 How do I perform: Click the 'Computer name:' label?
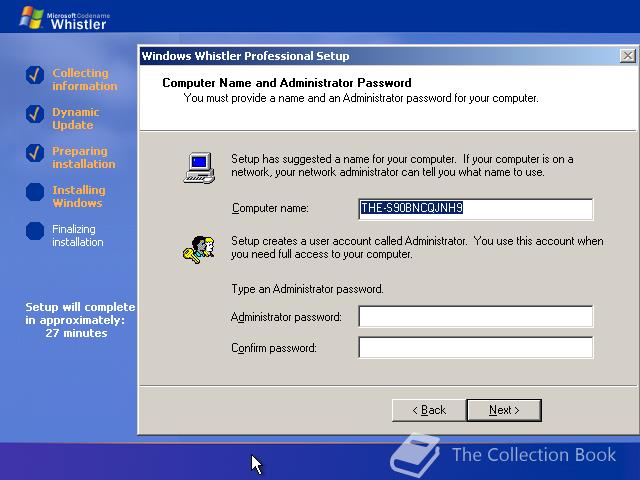pyautogui.click(x=270, y=208)
